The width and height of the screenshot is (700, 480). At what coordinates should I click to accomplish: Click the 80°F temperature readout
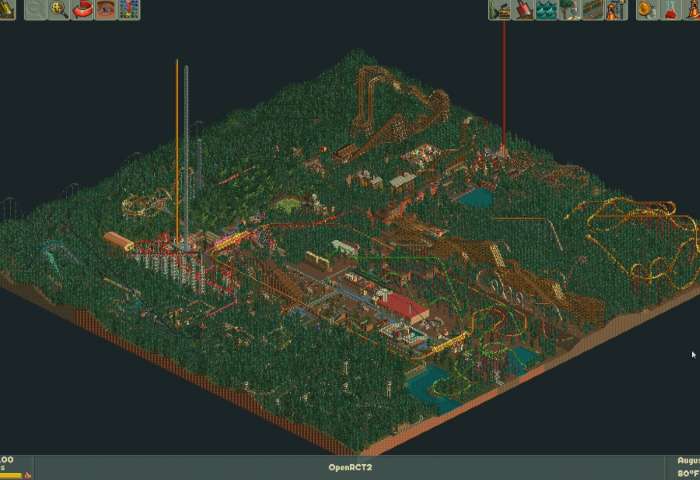pyautogui.click(x=688, y=473)
